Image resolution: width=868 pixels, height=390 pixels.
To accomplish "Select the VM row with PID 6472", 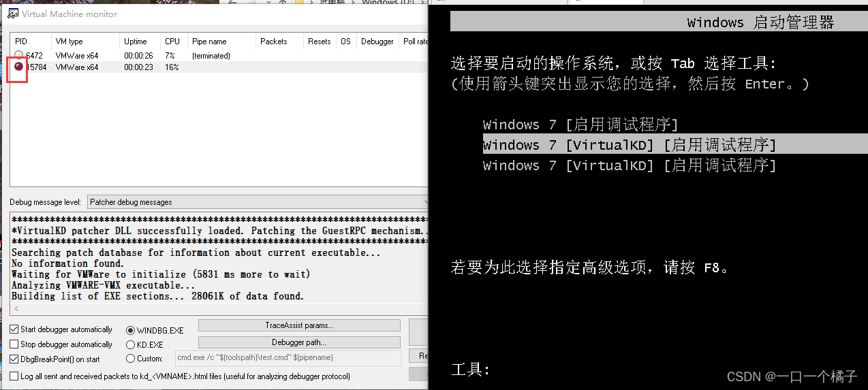I will click(x=219, y=56).
